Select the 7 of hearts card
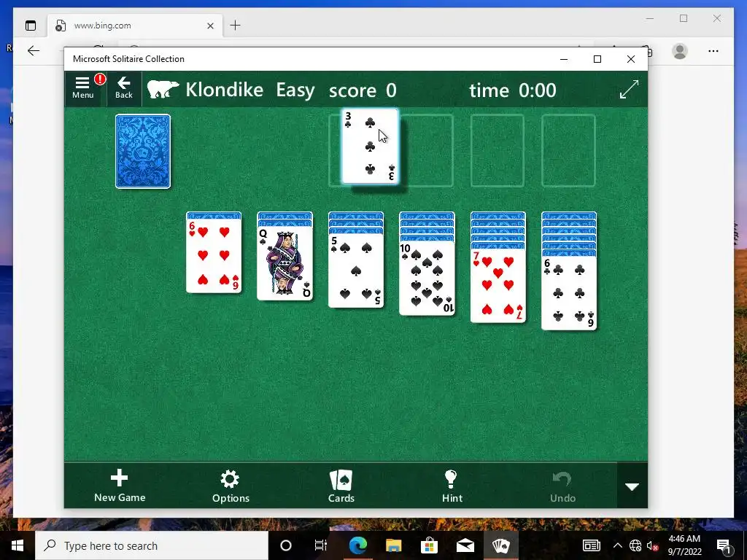Image resolution: width=747 pixels, height=560 pixels. [498, 286]
